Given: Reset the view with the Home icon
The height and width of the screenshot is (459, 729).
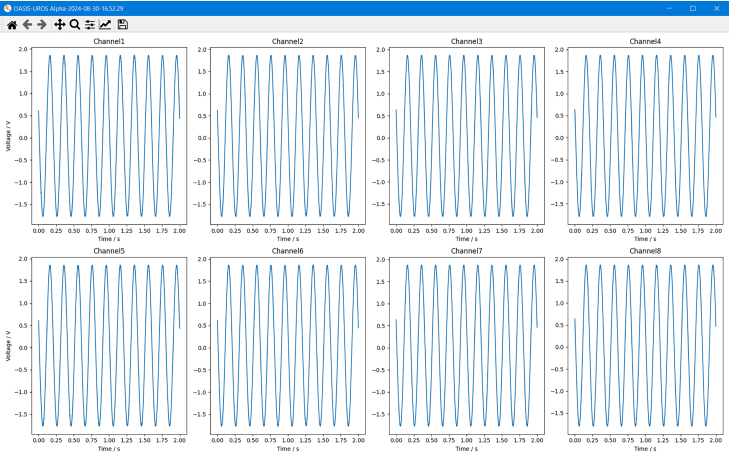Looking at the screenshot, I should click(12, 25).
